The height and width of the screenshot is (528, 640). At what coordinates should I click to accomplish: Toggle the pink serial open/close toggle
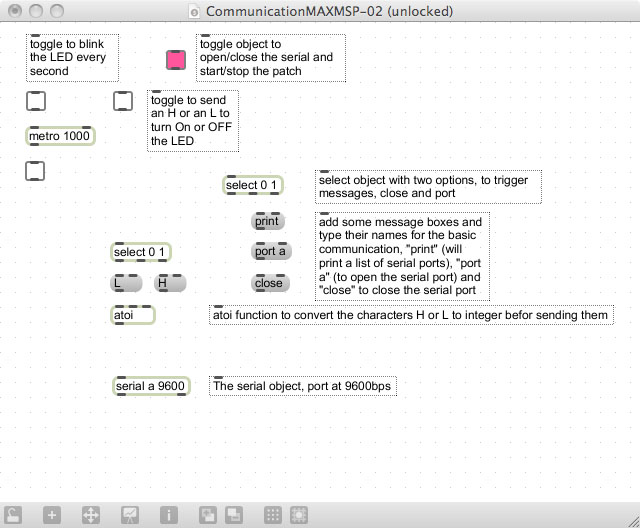tap(176, 60)
